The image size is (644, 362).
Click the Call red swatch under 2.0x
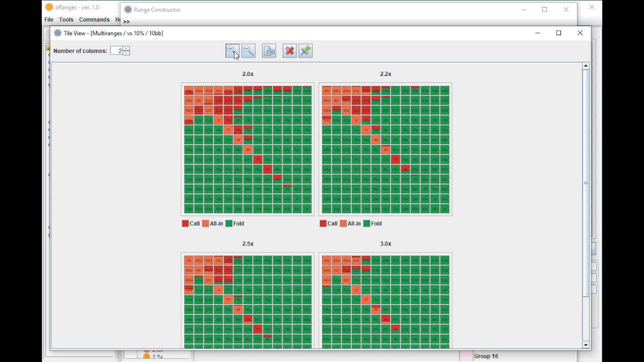coord(185,224)
